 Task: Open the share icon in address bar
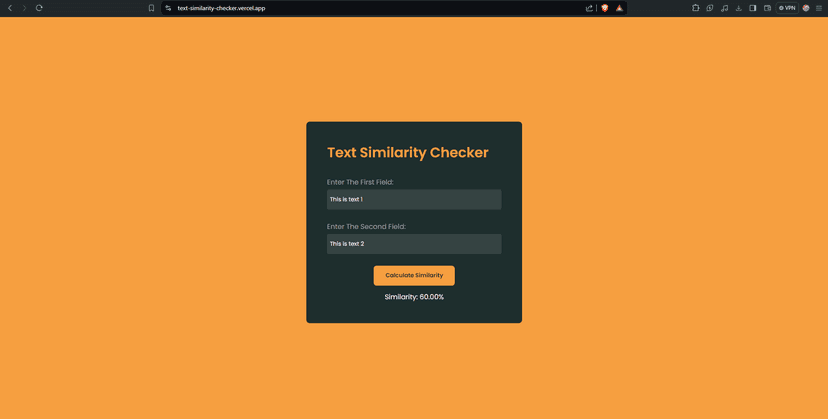click(589, 8)
